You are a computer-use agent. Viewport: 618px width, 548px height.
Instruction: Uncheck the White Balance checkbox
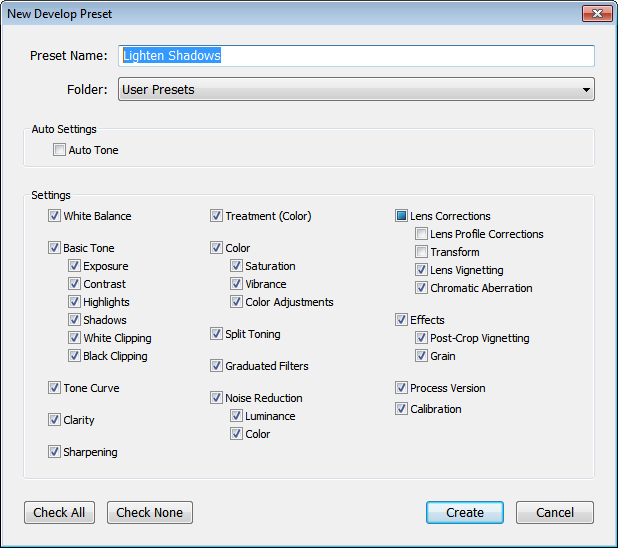(x=54, y=216)
